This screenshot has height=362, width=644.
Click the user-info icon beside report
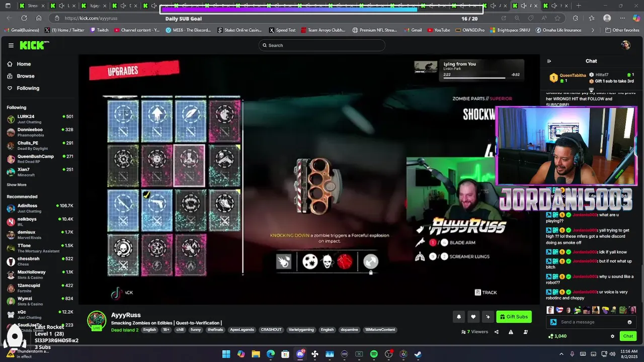[x=526, y=332]
